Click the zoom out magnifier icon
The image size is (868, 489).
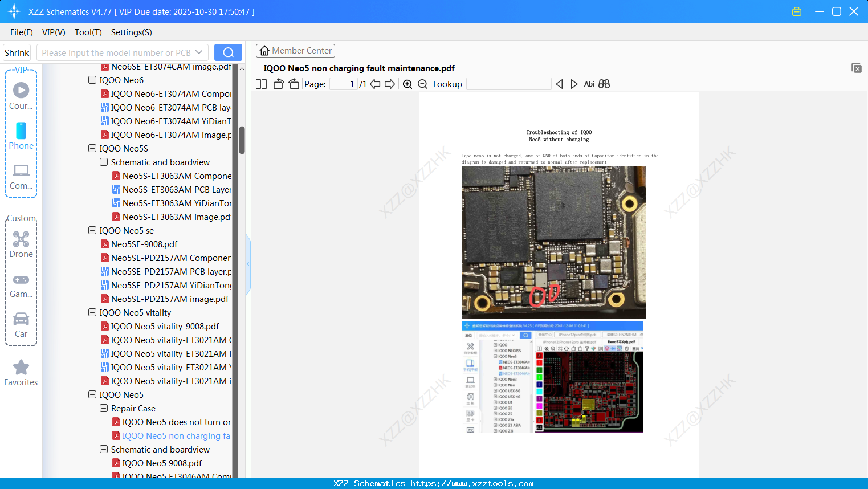(422, 84)
